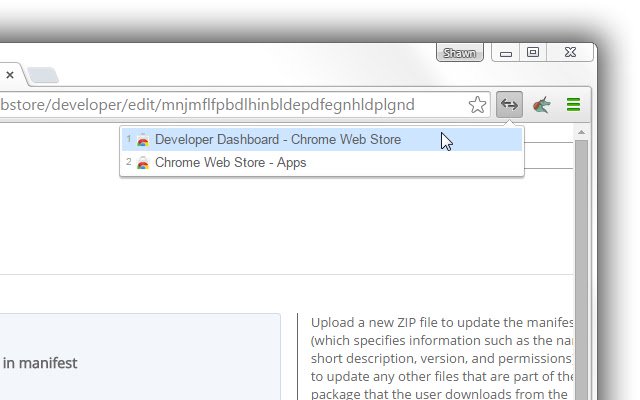640x400 pixels.
Task: Open a new tab with the new tab button
Action: 43,75
